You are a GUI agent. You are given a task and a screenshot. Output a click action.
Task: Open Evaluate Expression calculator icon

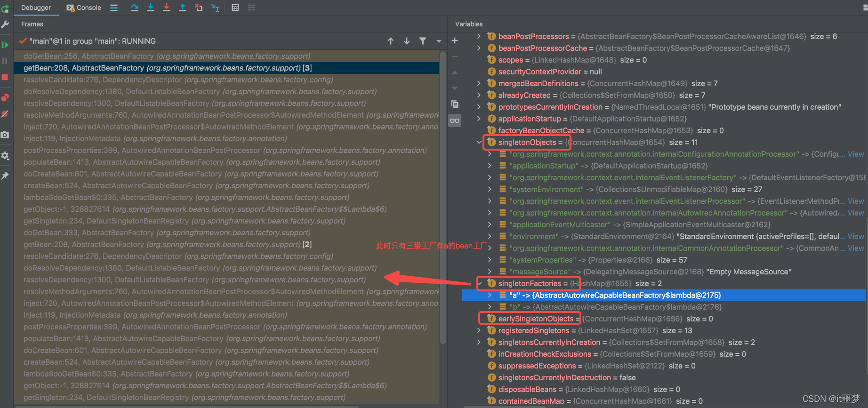click(x=235, y=8)
